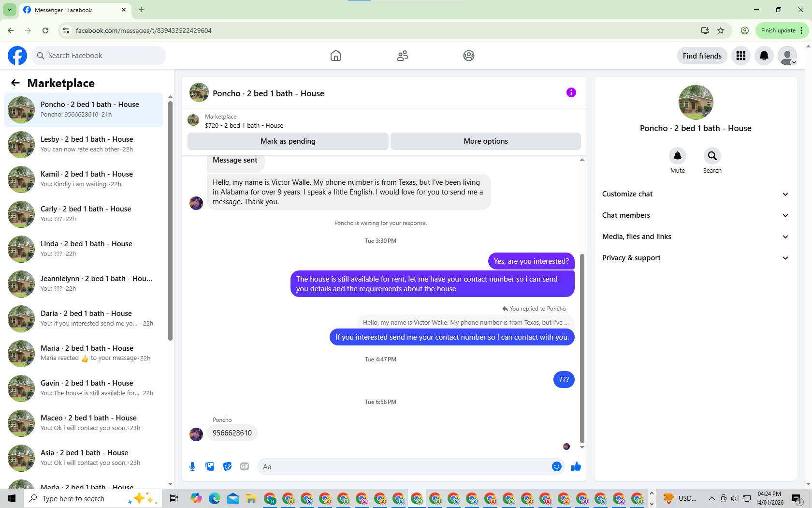The image size is (812, 508).
Task: Mark the listing as pending
Action: click(288, 141)
